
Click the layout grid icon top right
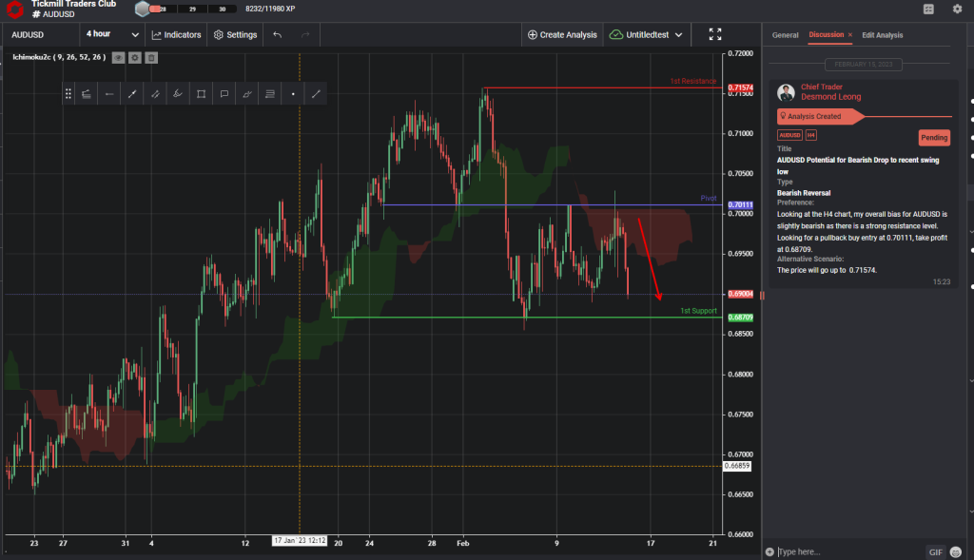(927, 10)
